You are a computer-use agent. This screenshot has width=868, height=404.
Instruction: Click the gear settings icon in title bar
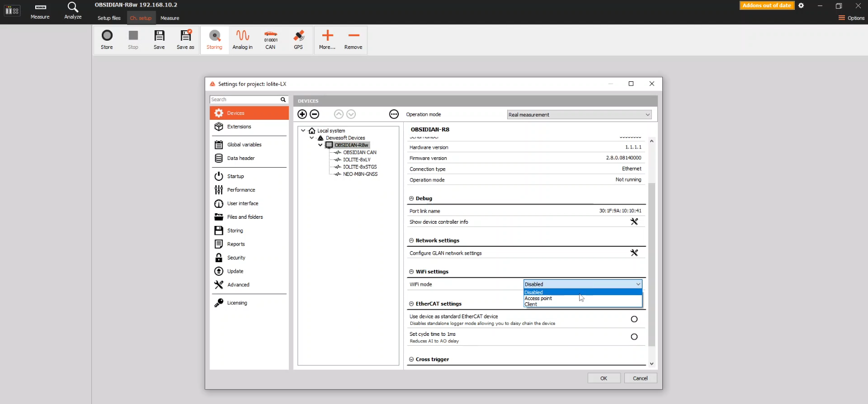click(x=801, y=5)
